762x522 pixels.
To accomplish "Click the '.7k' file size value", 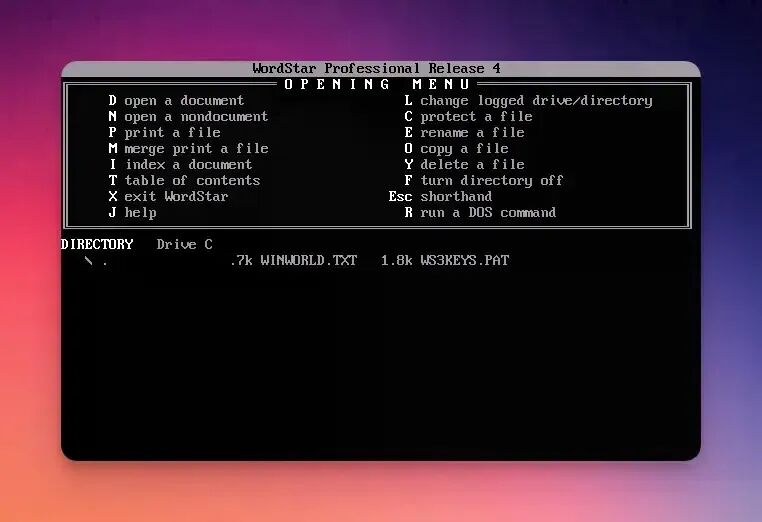I will tap(241, 261).
